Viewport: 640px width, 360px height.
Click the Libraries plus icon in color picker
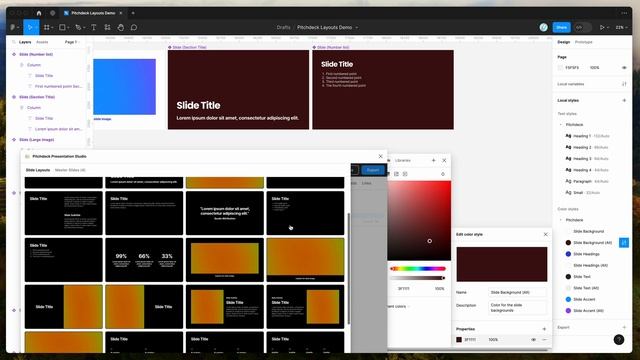click(433, 160)
